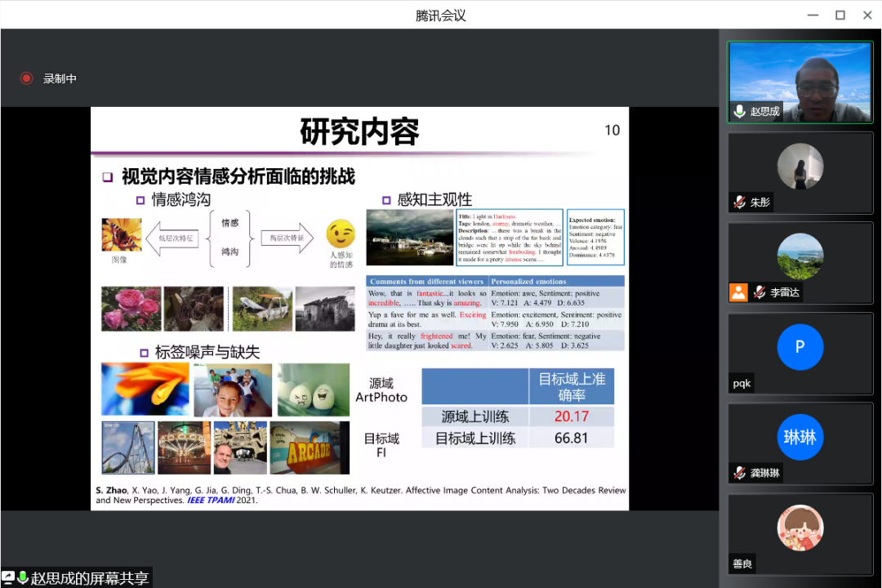Click the 录制中 recording status text
The height and width of the screenshot is (588, 882).
(60, 78)
